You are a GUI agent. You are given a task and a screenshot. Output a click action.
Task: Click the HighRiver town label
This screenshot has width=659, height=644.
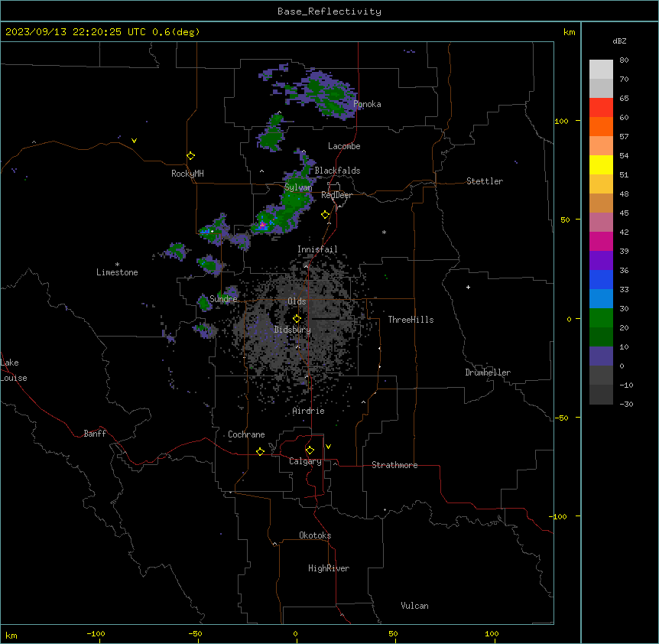click(x=329, y=568)
